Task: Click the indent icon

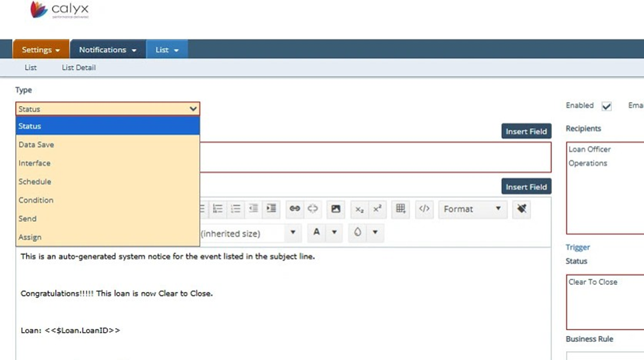Action: (271, 209)
